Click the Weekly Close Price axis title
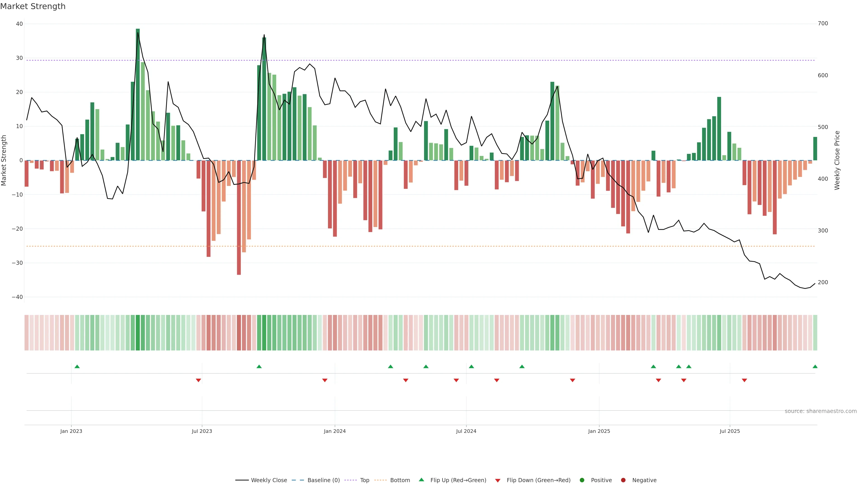 (837, 160)
